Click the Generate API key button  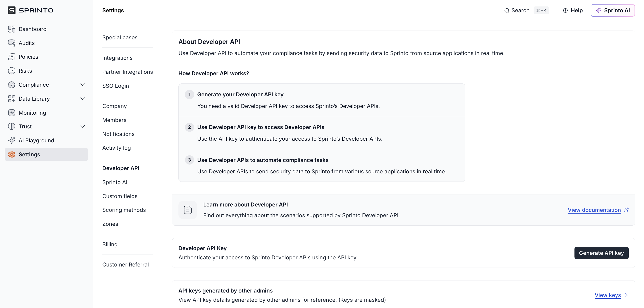601,253
